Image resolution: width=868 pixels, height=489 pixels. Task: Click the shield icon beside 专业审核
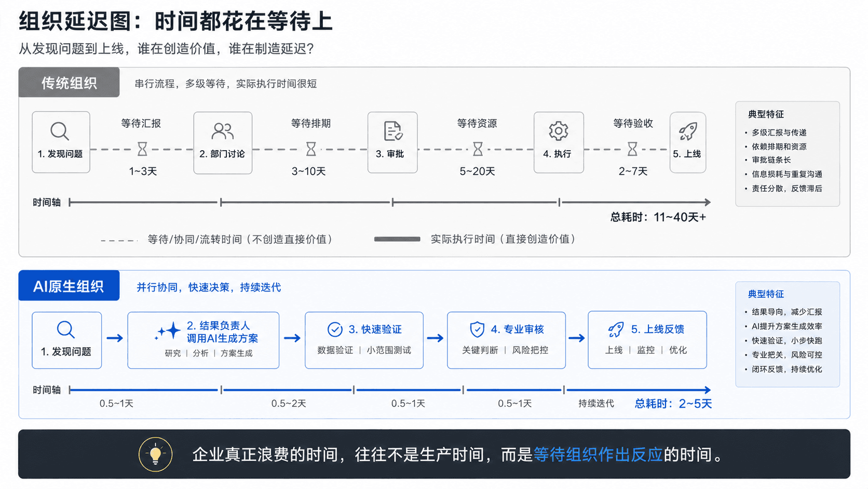(477, 329)
